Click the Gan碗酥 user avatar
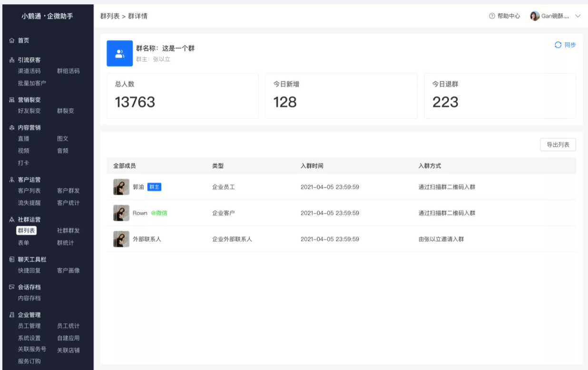588x370 pixels. (535, 16)
